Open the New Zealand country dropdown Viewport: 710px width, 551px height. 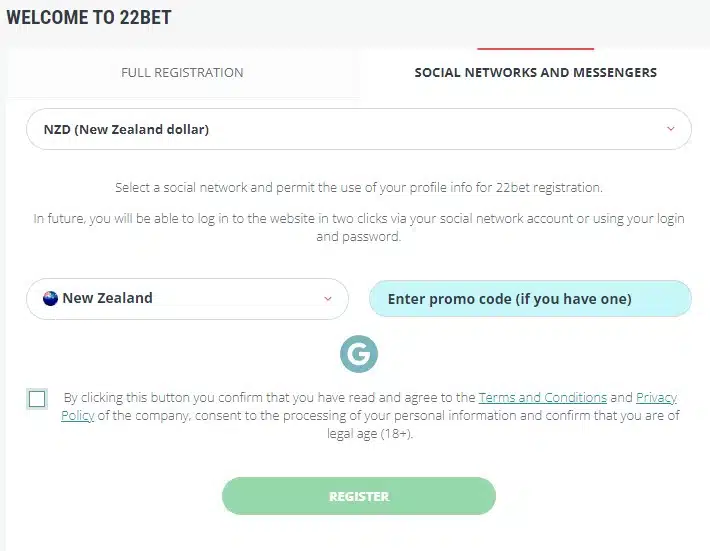[x=187, y=299]
